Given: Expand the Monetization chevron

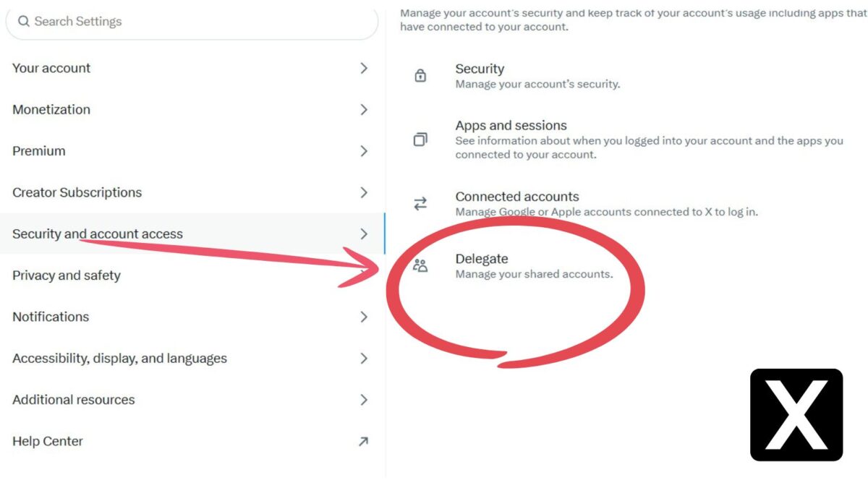Looking at the screenshot, I should (364, 110).
